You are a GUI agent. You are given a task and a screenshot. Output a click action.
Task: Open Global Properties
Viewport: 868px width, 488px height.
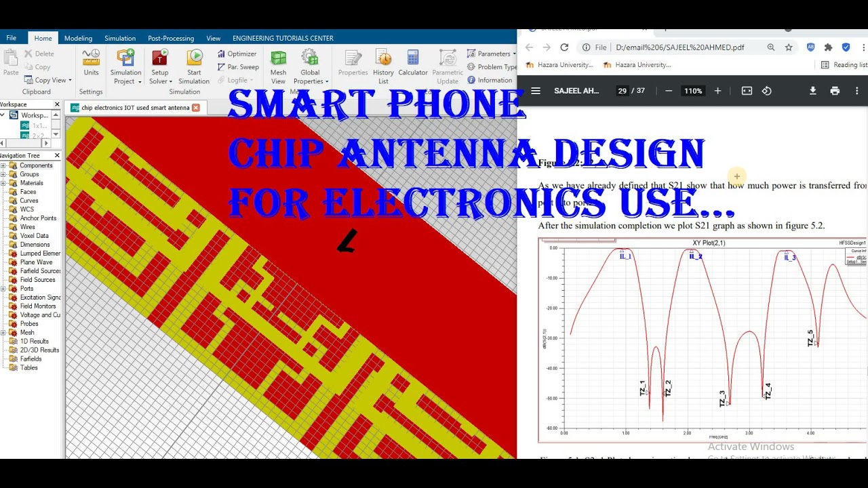(311, 66)
